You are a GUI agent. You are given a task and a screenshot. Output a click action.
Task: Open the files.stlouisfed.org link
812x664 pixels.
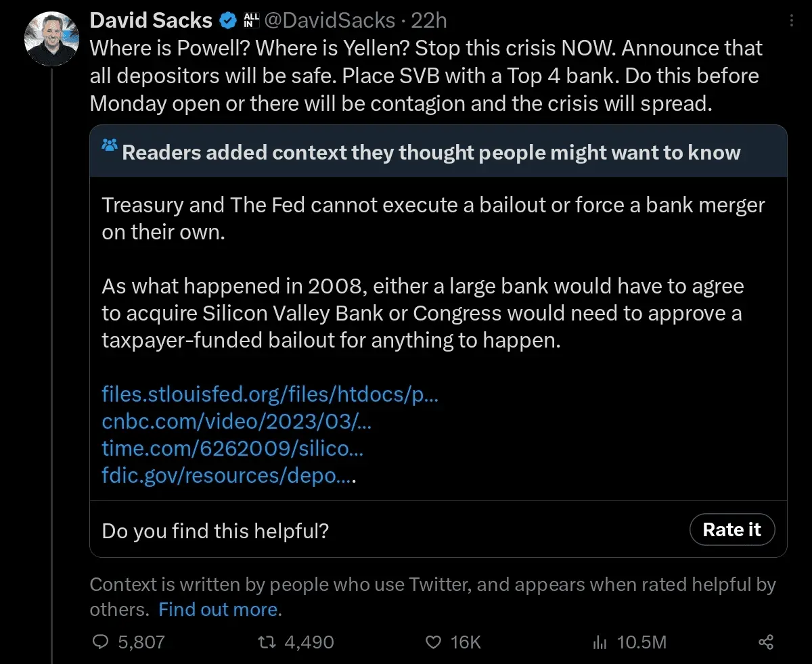270,394
